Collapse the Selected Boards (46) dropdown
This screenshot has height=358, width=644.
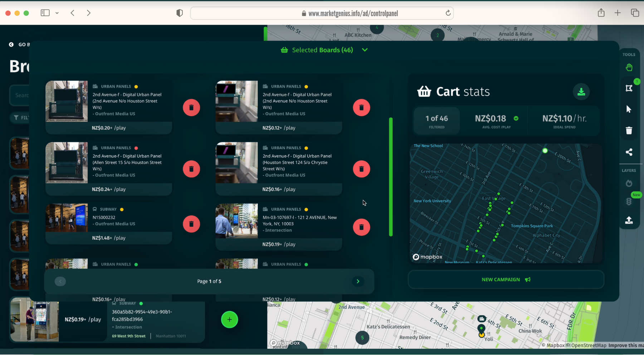(365, 50)
